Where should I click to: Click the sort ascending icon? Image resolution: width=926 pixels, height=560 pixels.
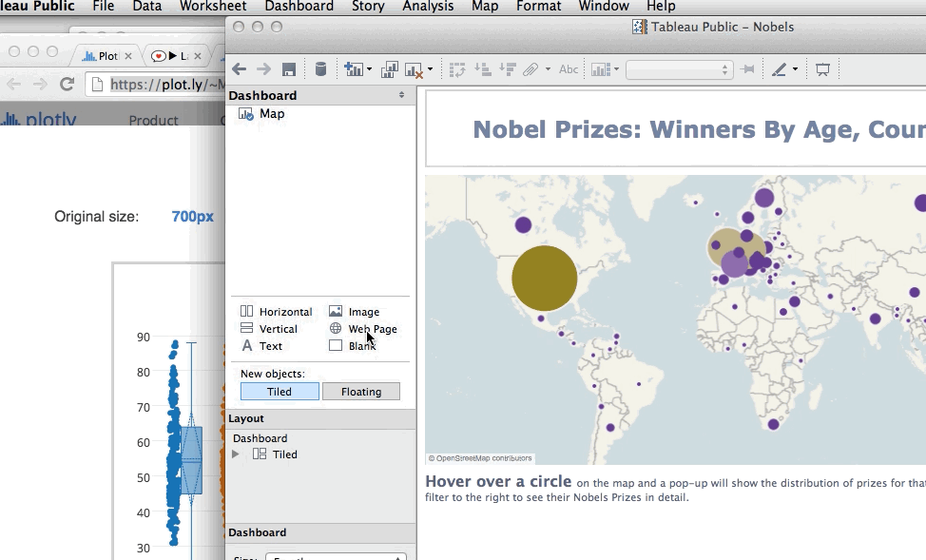(x=482, y=69)
